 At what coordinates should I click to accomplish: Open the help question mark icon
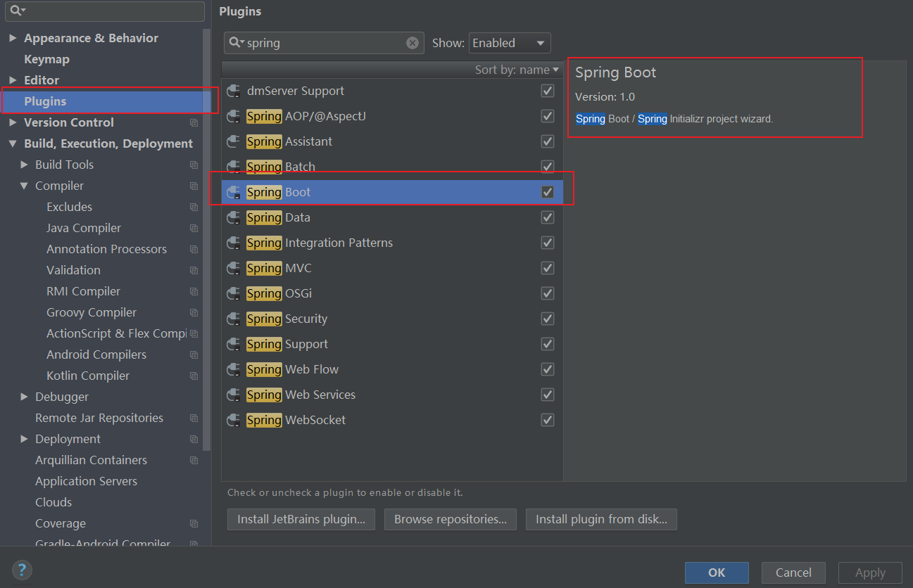[x=22, y=570]
